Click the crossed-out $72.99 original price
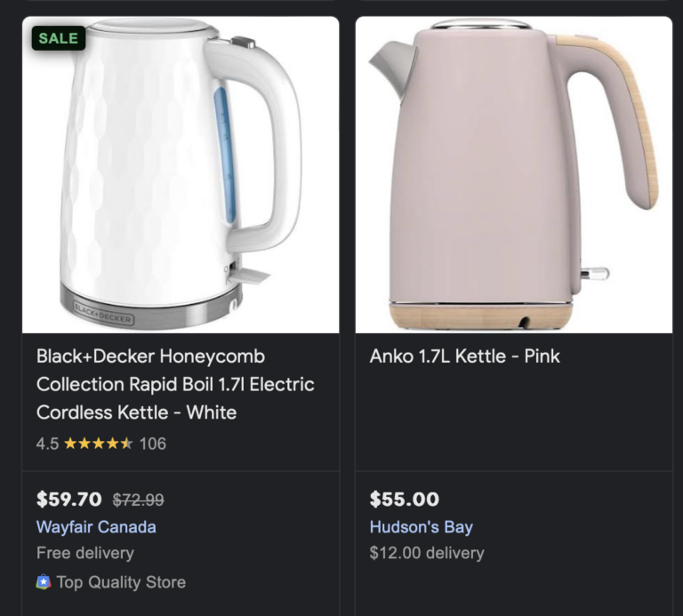683x616 pixels. (138, 500)
